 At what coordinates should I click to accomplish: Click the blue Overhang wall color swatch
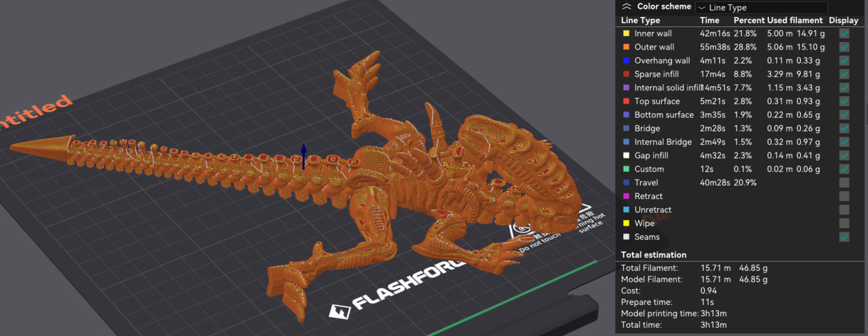click(x=625, y=60)
